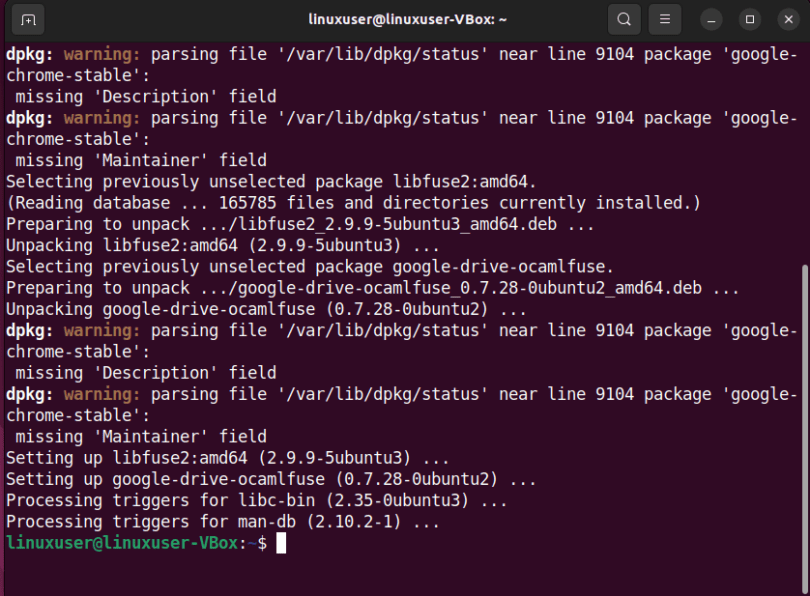The height and width of the screenshot is (596, 810).
Task: Close the terminal window
Action: [x=788, y=19]
